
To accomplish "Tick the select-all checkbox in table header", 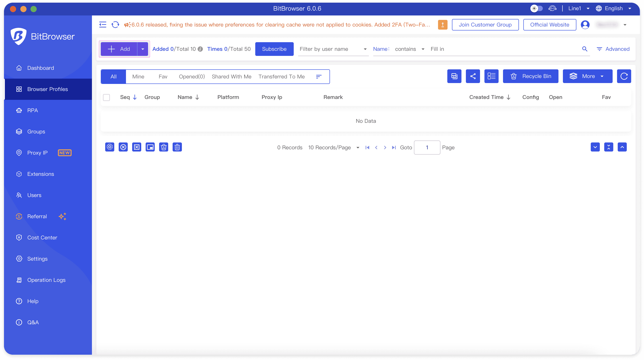I will [x=107, y=97].
